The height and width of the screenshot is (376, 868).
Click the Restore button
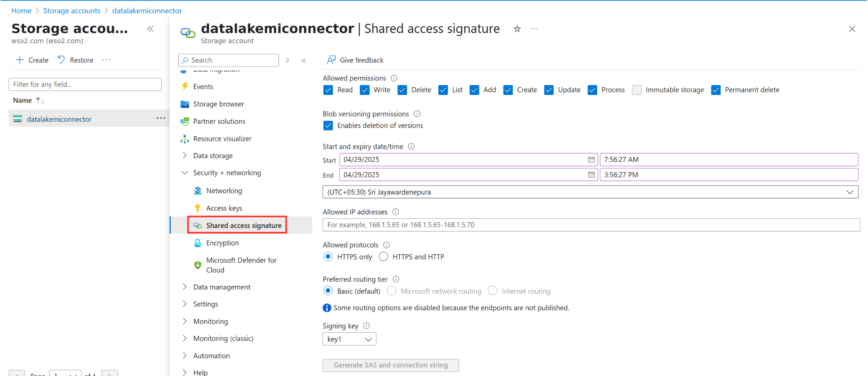point(75,60)
